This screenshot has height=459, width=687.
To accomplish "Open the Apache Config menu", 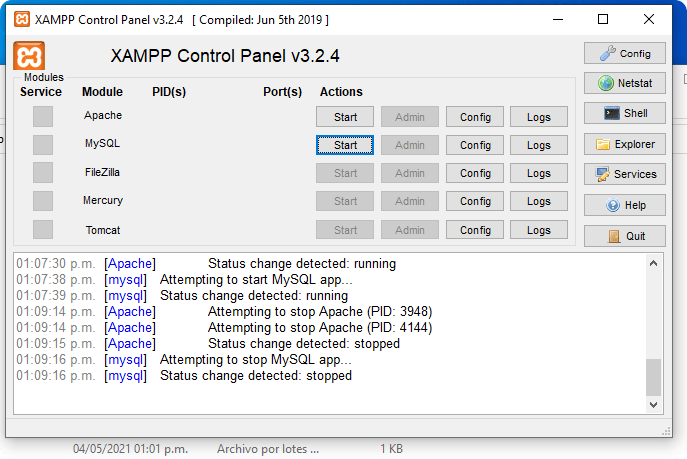I will [475, 117].
